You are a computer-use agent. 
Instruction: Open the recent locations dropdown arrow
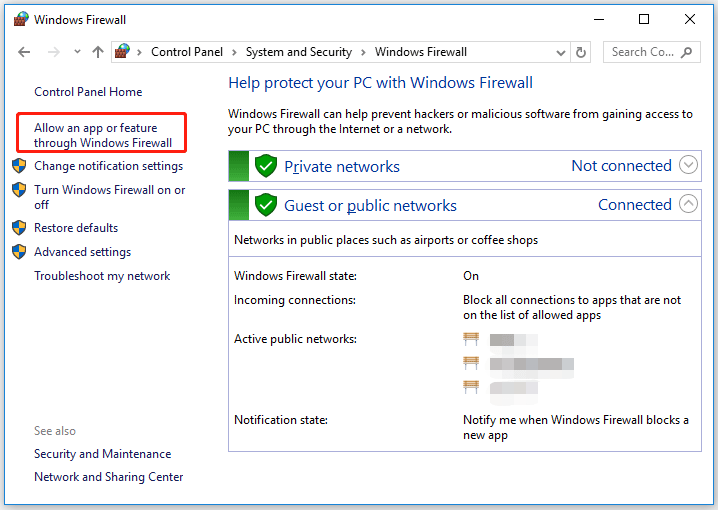pos(77,52)
